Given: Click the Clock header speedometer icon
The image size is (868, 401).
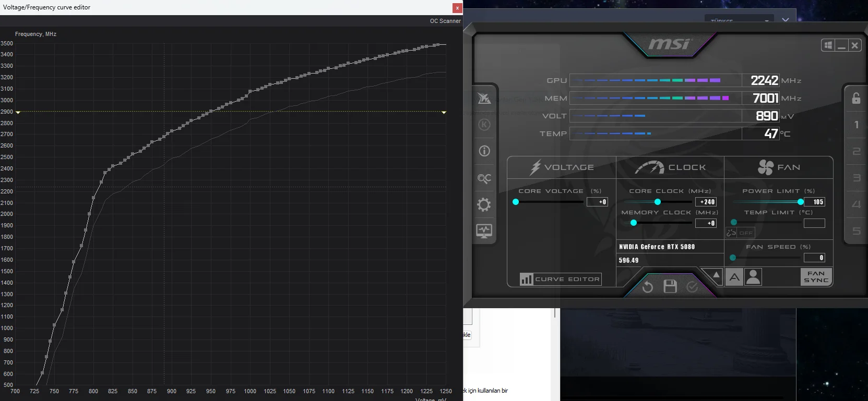Looking at the screenshot, I should pos(649,167).
